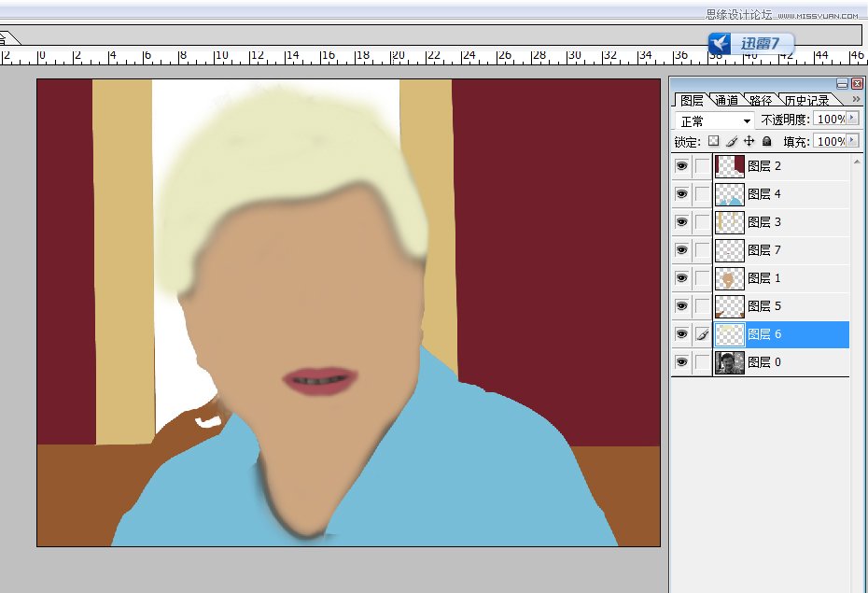
Task: Select the 图层 4 thumbnail
Action: [x=730, y=194]
